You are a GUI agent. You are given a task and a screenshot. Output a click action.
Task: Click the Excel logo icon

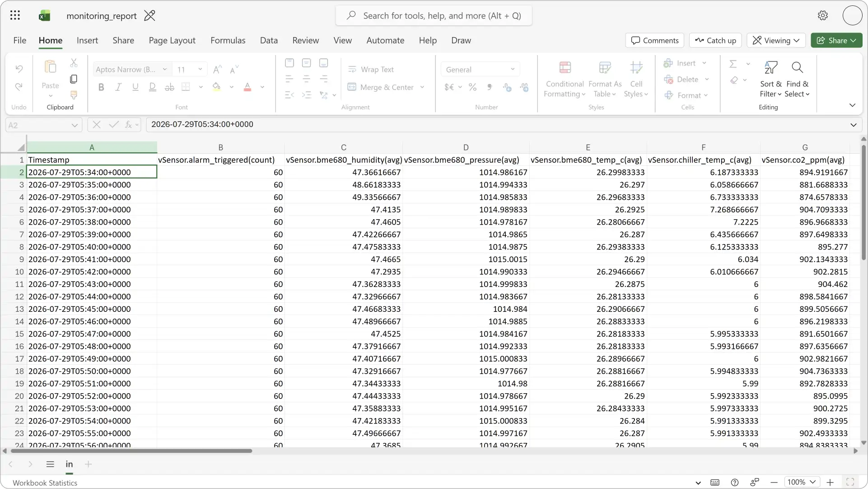click(x=44, y=16)
